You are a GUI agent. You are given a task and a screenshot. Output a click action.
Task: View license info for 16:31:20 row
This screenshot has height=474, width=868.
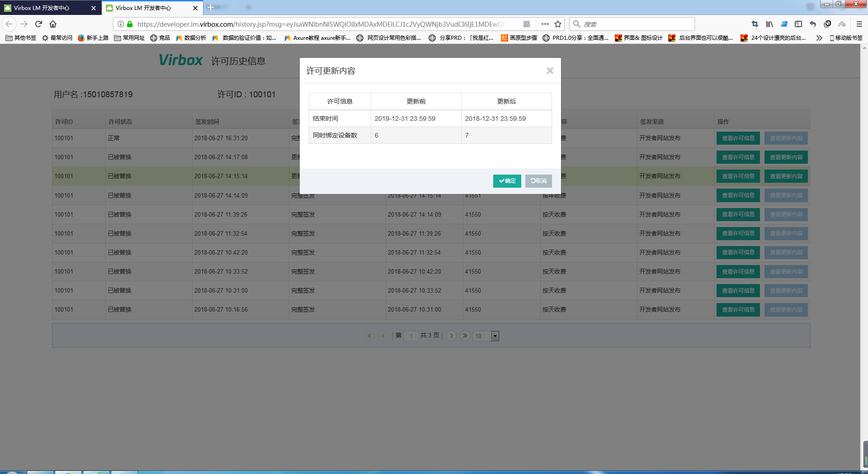738,138
